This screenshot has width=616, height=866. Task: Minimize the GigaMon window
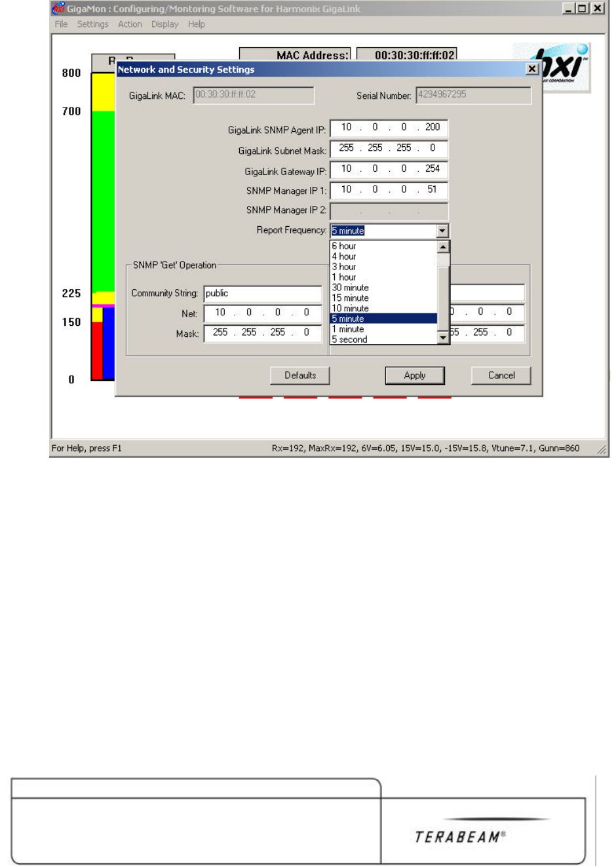(568, 9)
